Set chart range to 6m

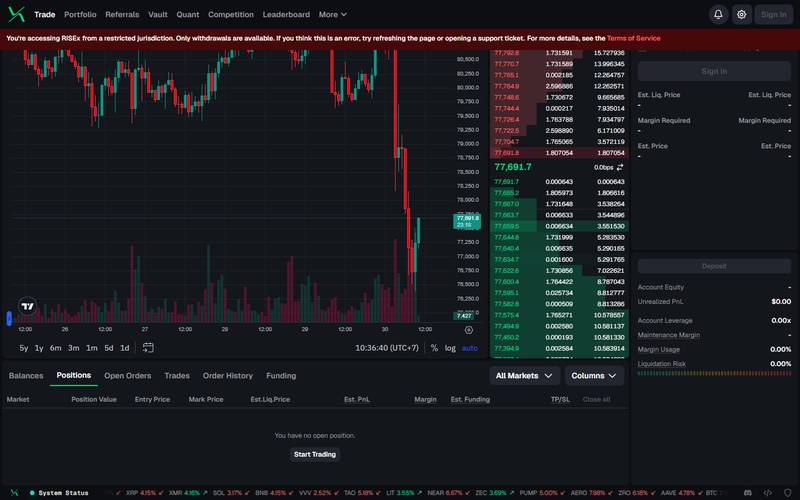click(x=56, y=348)
